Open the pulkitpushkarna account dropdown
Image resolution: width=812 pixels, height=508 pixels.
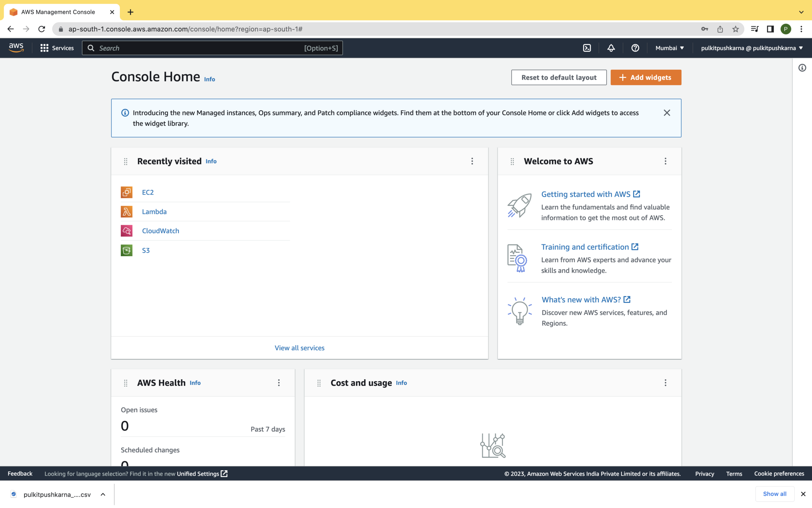[751, 48]
